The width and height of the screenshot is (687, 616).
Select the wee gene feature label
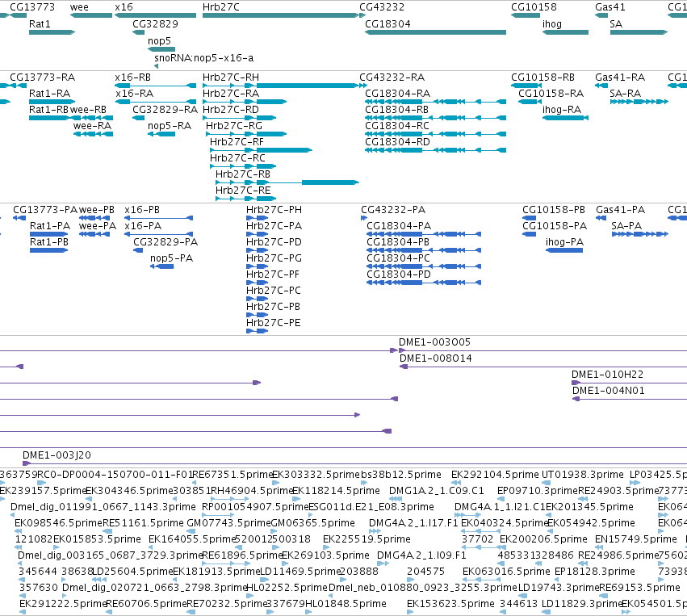coord(79,7)
